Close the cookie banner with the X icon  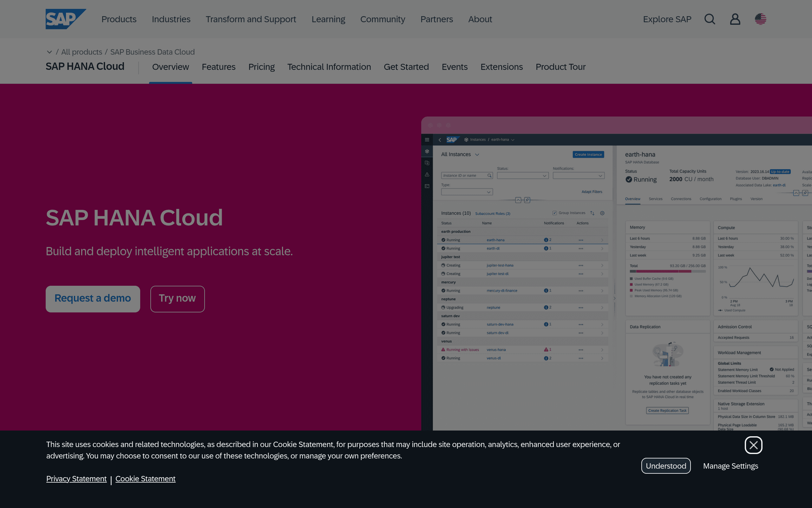pyautogui.click(x=754, y=445)
